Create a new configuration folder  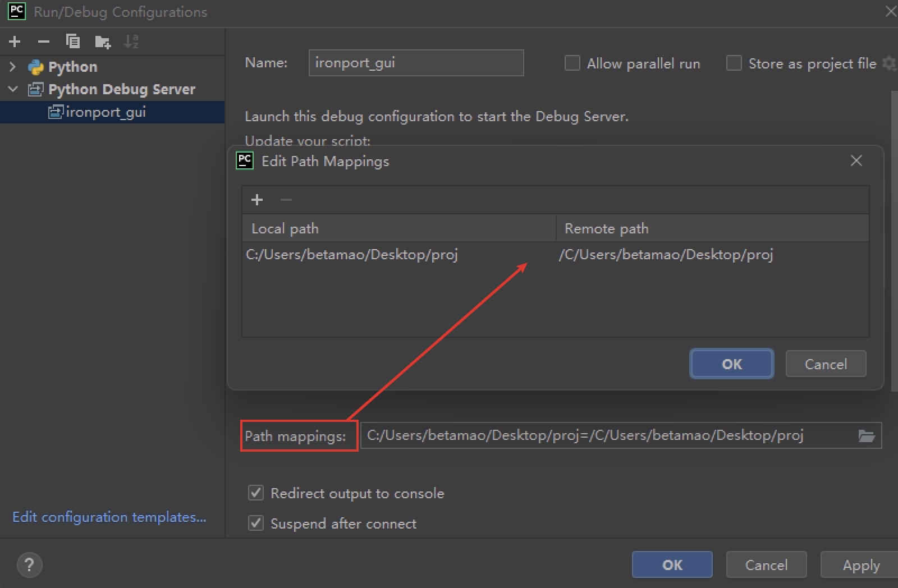(x=103, y=42)
